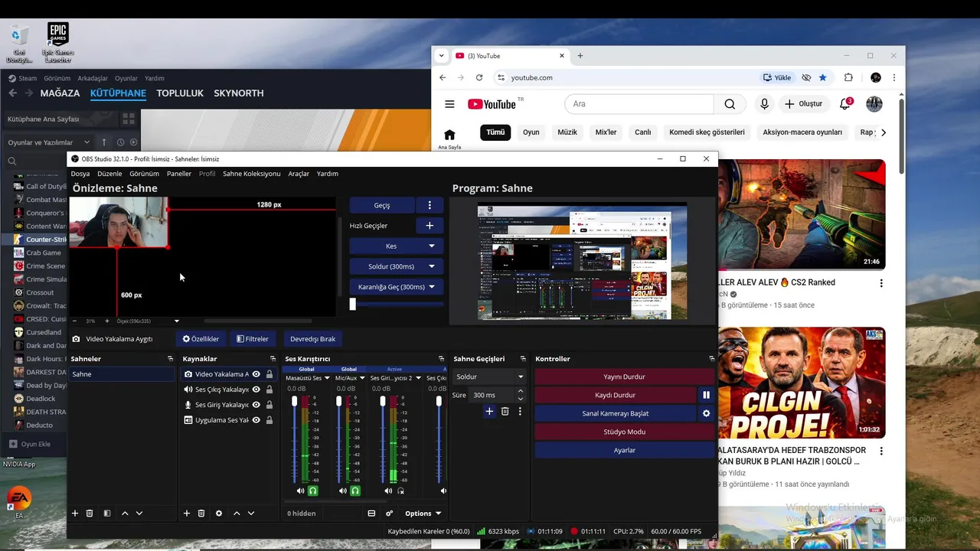Hide Ses Çıkış Yakalayıcı source

pos(256,390)
